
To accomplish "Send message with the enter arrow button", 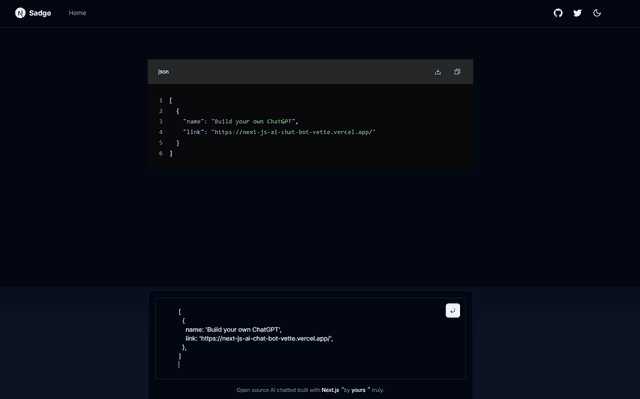I will click(453, 310).
